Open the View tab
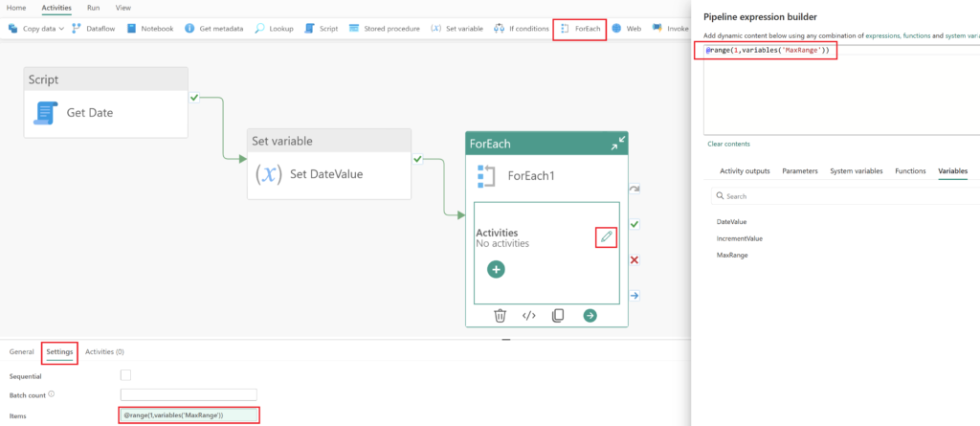 [x=123, y=8]
